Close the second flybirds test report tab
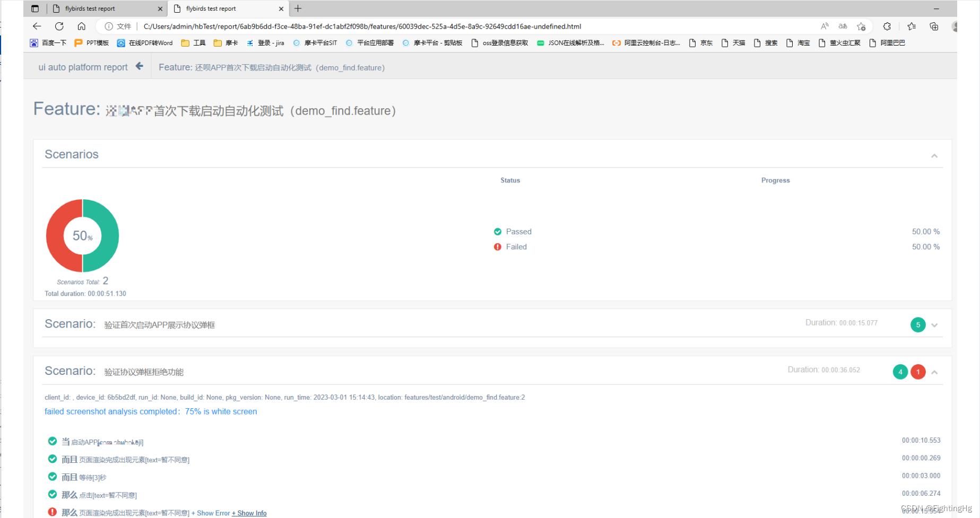 tap(281, 8)
